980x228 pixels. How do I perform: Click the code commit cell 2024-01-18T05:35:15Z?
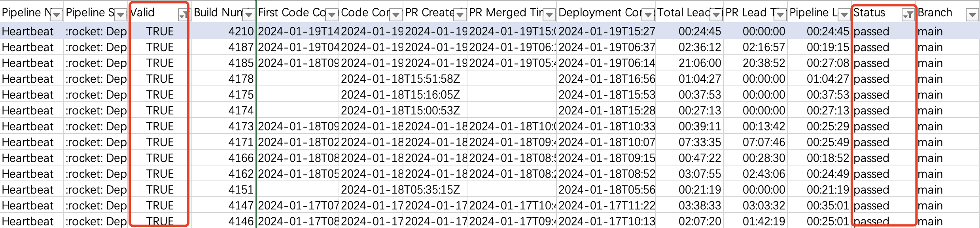(400, 190)
